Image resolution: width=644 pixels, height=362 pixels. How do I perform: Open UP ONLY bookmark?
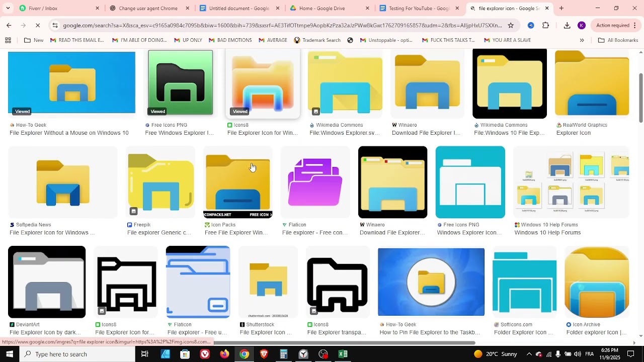(x=188, y=40)
